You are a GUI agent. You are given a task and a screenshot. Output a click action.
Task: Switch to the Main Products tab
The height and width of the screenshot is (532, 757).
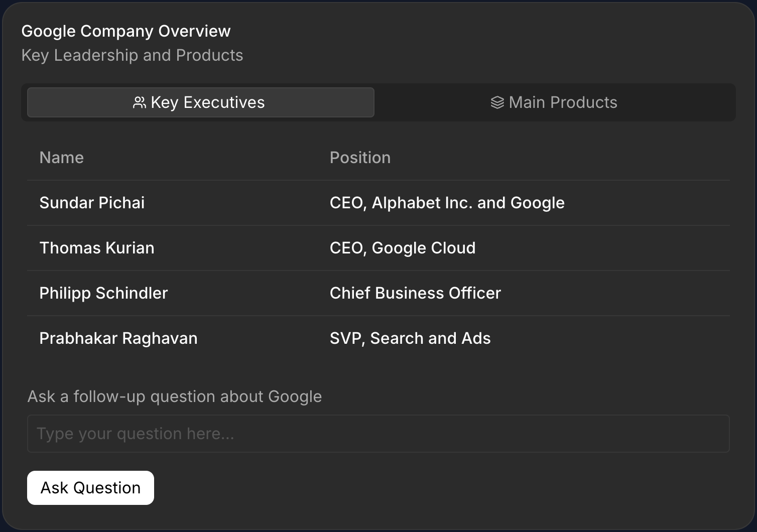pyautogui.click(x=554, y=102)
